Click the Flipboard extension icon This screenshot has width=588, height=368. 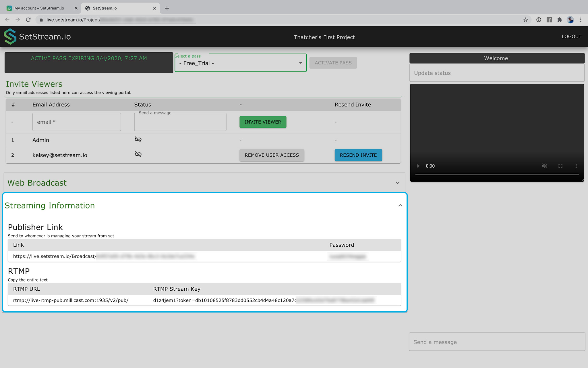point(549,20)
